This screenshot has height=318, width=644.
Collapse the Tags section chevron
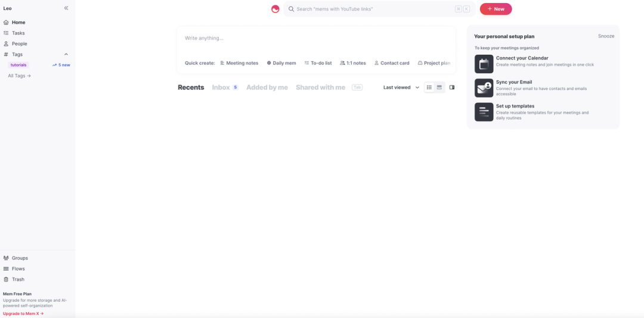coord(66,54)
